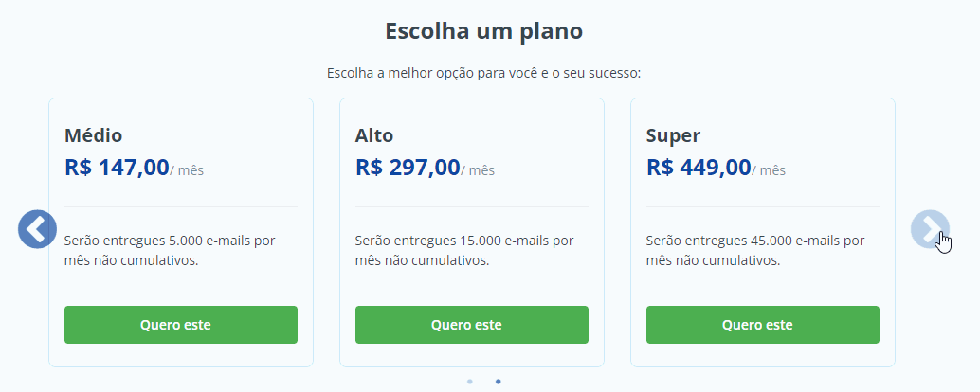Click the previous carousel arrow

(x=38, y=229)
